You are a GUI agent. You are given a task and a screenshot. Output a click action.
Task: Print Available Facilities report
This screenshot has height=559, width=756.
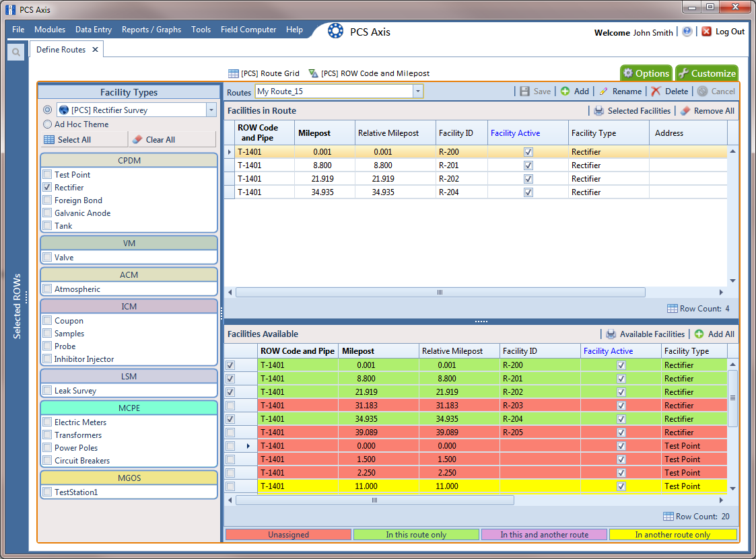coord(611,334)
